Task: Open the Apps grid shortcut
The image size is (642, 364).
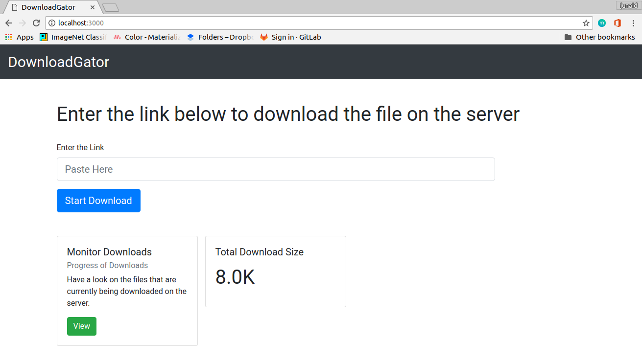Action: pyautogui.click(x=20, y=37)
